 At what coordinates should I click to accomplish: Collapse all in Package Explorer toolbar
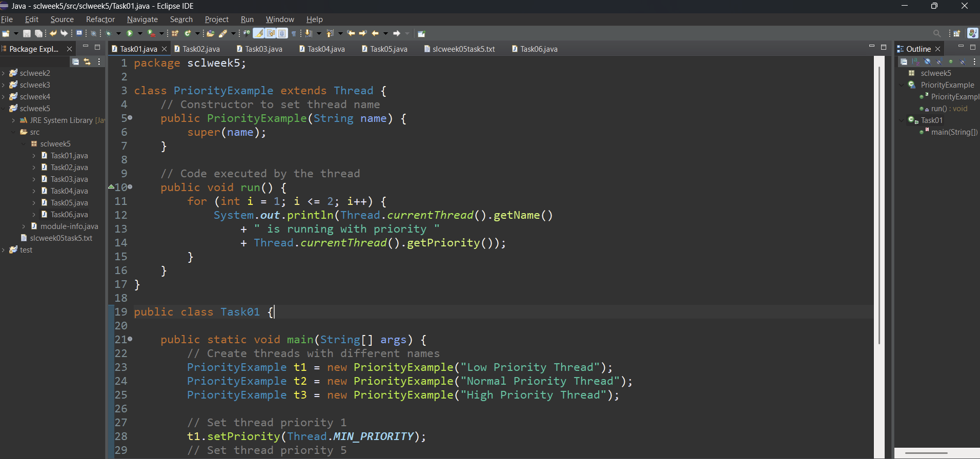coord(76,61)
